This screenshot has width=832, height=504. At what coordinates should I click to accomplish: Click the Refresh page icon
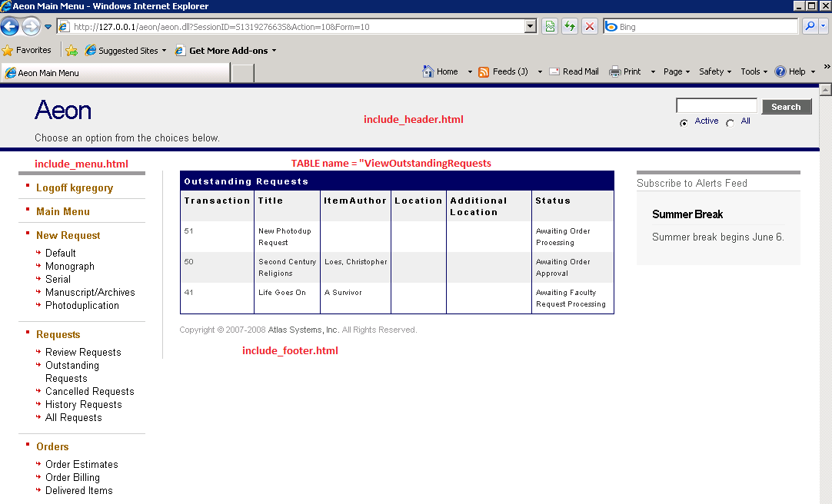[x=570, y=27]
